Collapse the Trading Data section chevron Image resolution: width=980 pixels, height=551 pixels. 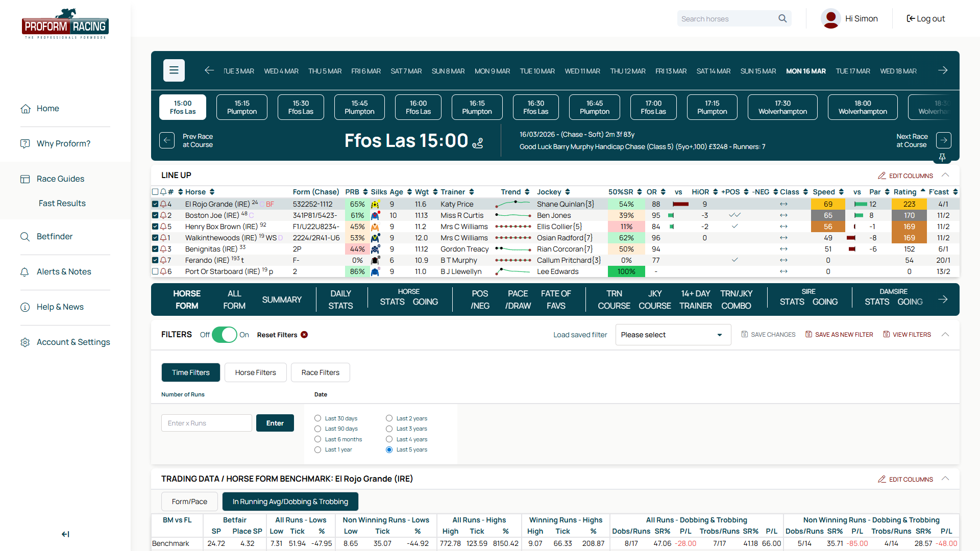coord(945,479)
